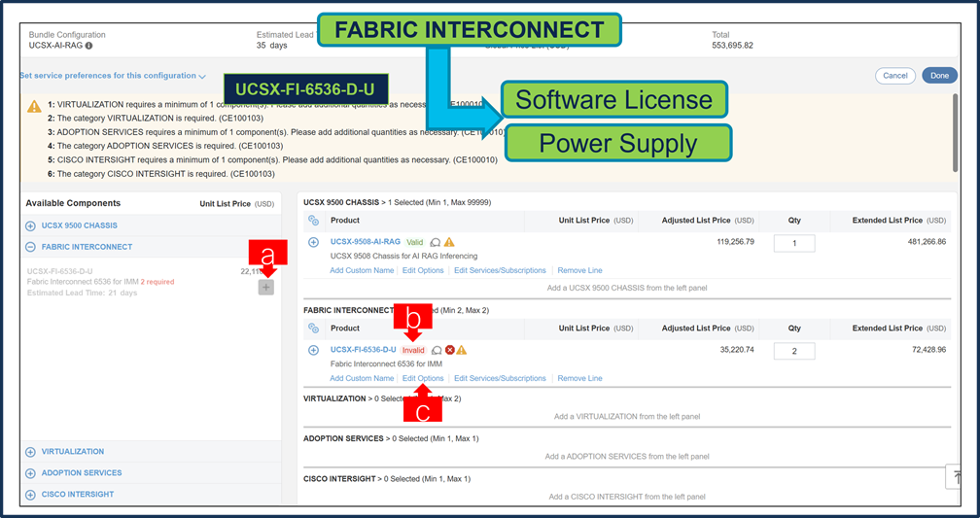Click the adjusted list price 119,256.79

pos(736,242)
